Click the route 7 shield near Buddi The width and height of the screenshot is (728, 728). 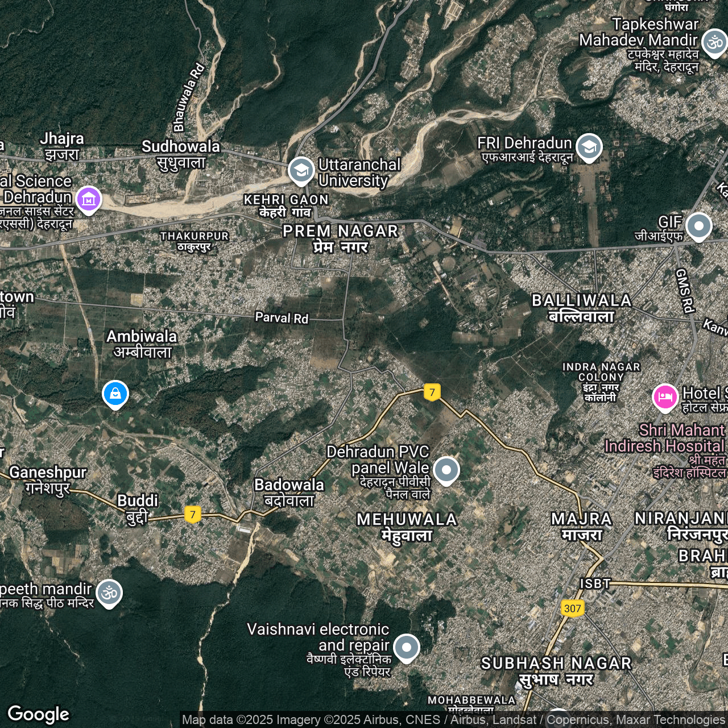tap(193, 515)
